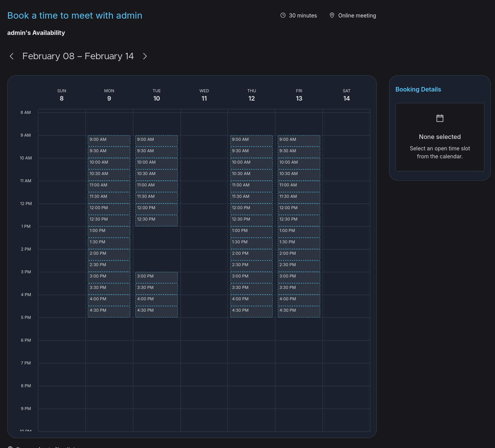The width and height of the screenshot is (495, 448).
Task: Advance to next week with right chevron
Action: [145, 56]
